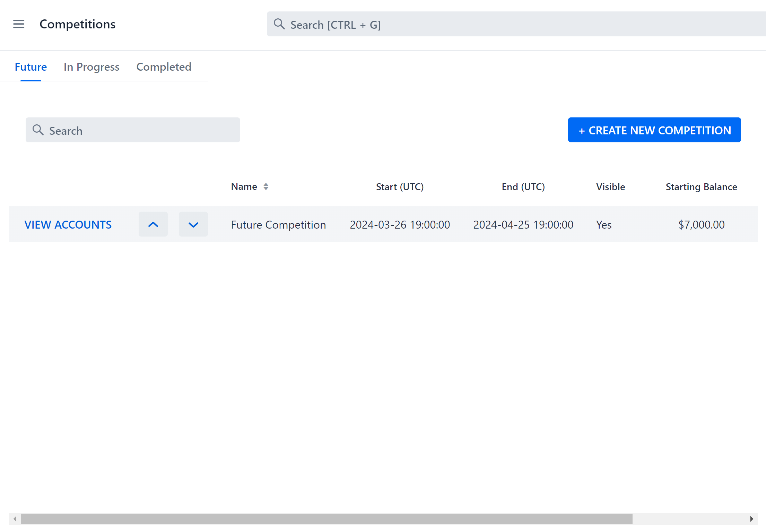Screen dimensions: 766x532
Task: Switch to the Future tab
Action: point(31,67)
